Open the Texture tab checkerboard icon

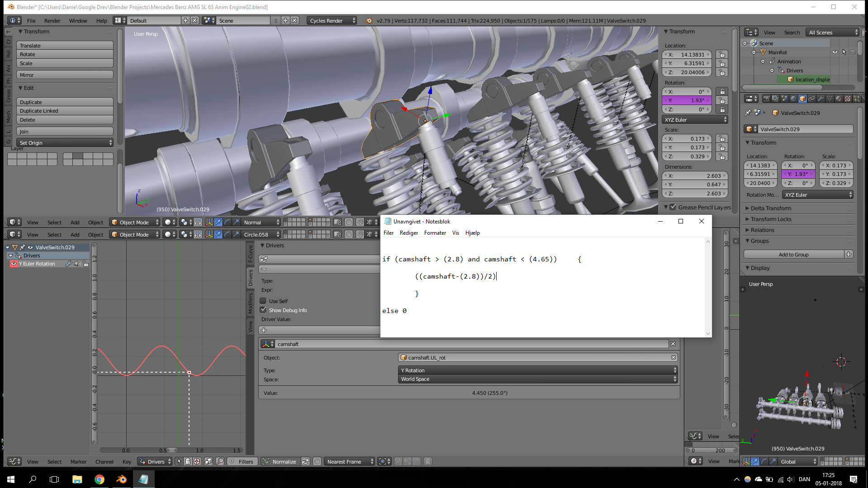[848, 99]
